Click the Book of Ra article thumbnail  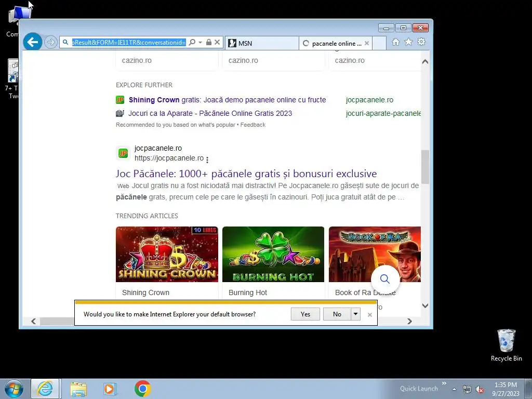click(x=375, y=254)
